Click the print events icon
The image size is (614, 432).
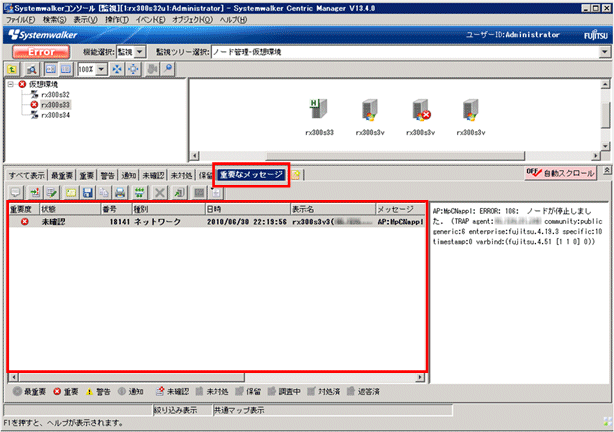[x=120, y=193]
